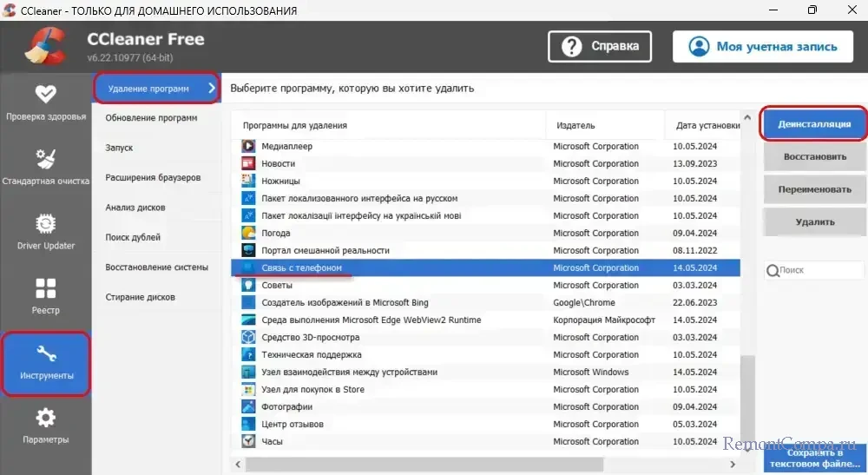Open Моя учетная запись account button

click(x=764, y=46)
